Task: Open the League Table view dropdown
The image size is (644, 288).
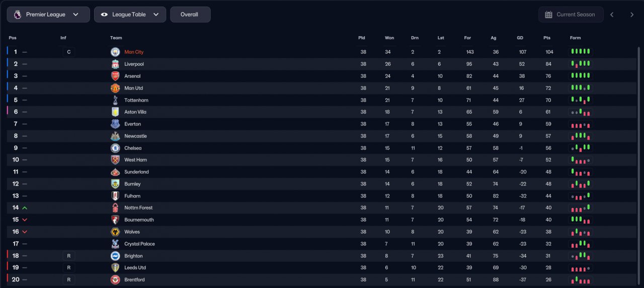Action: click(130, 15)
